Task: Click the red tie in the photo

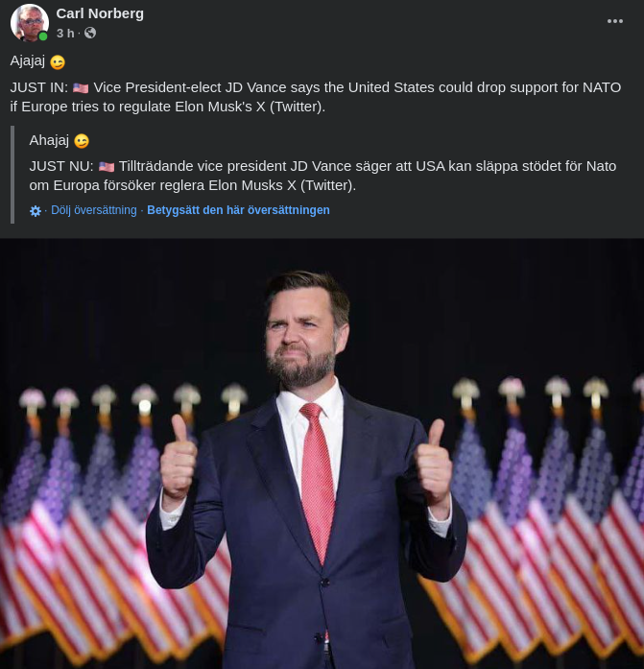Action: tap(317, 480)
